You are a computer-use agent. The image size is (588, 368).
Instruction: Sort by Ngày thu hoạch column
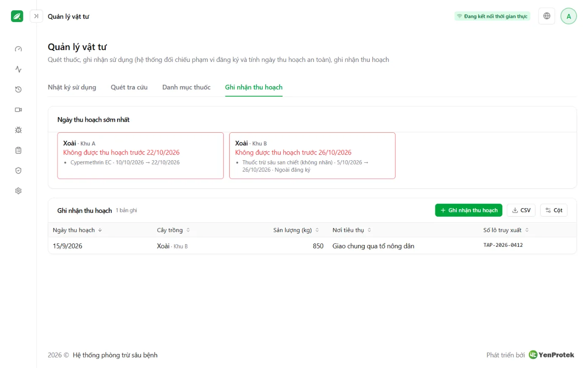(x=78, y=230)
